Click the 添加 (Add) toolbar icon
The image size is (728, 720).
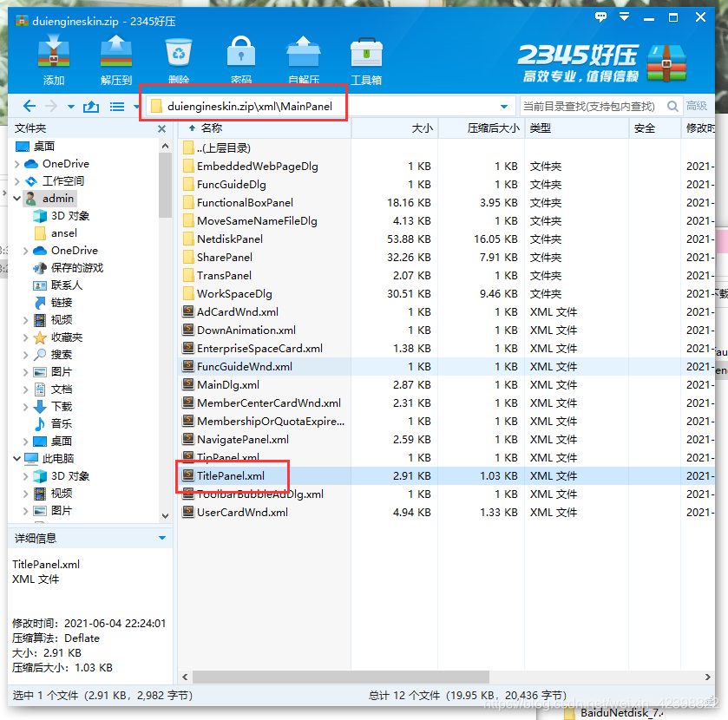54,51
